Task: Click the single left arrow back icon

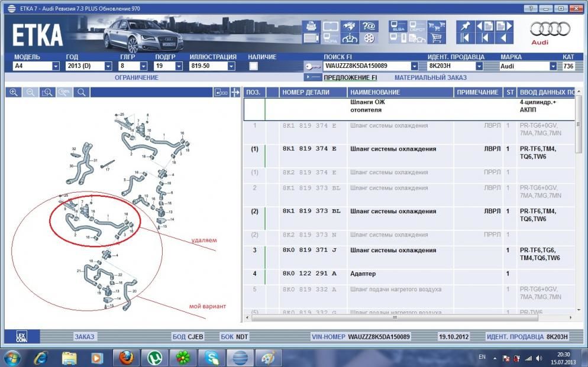Action: 503,38
